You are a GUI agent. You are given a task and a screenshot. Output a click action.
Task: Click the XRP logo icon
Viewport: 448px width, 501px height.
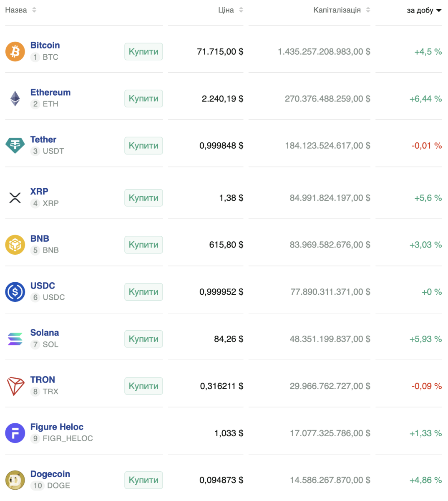[15, 197]
